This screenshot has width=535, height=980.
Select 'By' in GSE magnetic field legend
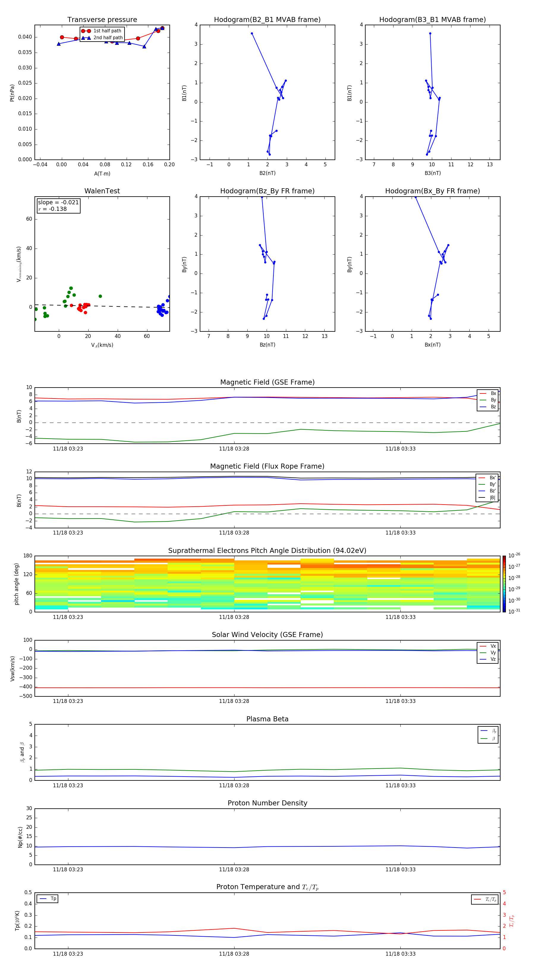(x=488, y=400)
